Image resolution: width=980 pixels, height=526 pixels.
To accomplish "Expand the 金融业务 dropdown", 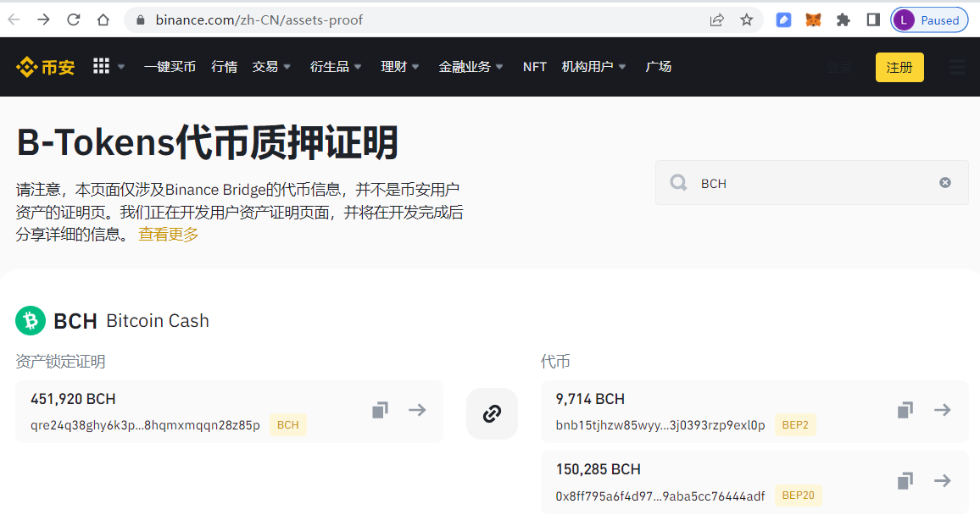I will tap(471, 67).
